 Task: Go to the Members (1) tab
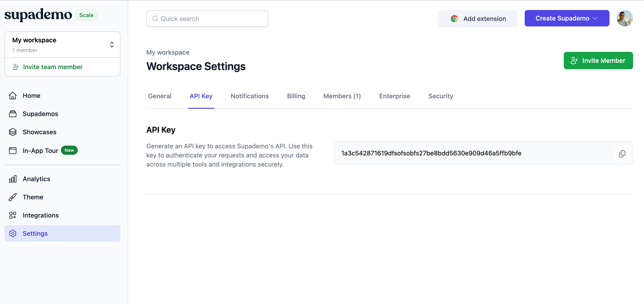(342, 96)
